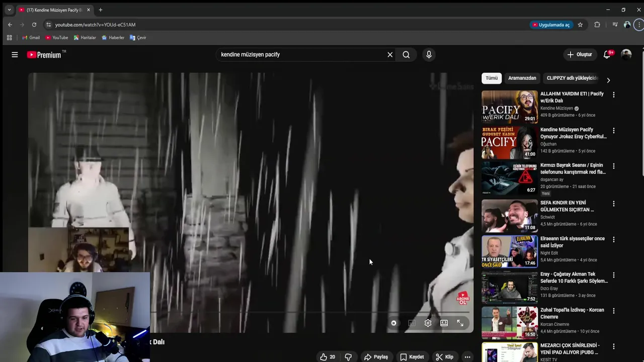Open the Oluştur create button

coord(580,54)
